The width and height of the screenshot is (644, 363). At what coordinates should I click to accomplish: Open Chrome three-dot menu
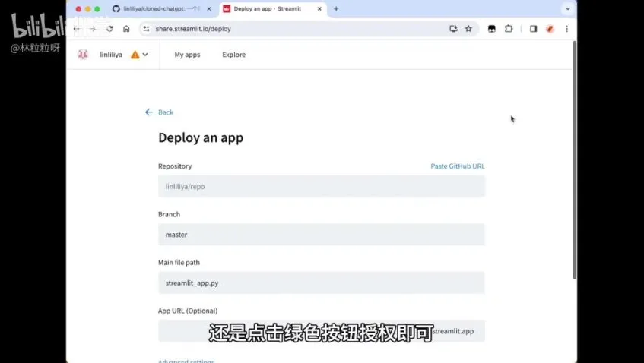click(x=566, y=29)
